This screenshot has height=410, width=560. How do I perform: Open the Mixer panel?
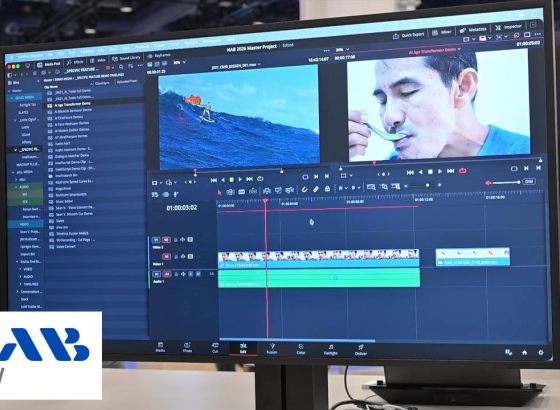(442, 32)
